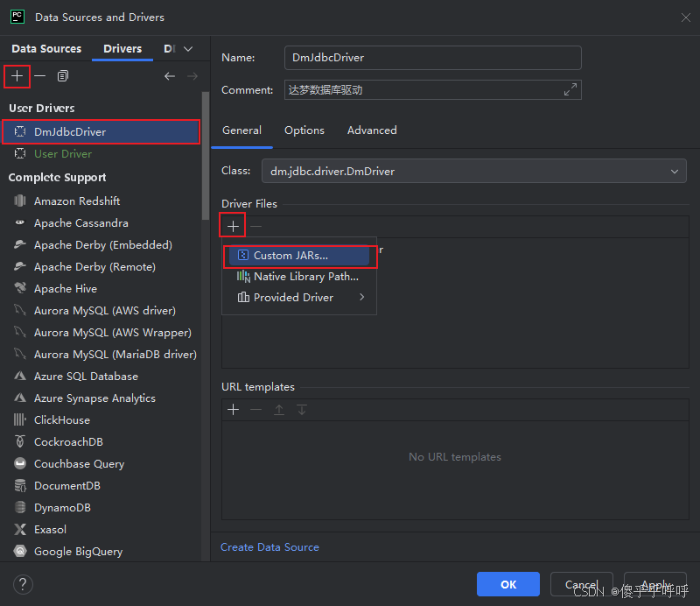Click the driver list scrollbar
Screen dimensions: 700x606
[206, 156]
